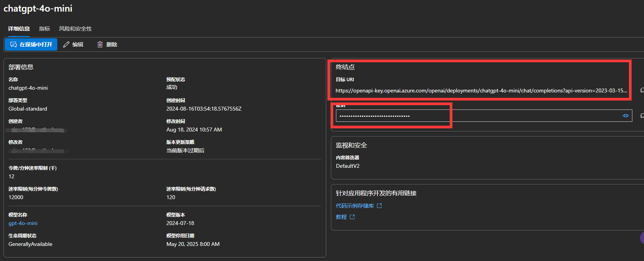Click the 当前版本过期后 update policy value

pyautogui.click(x=185, y=150)
